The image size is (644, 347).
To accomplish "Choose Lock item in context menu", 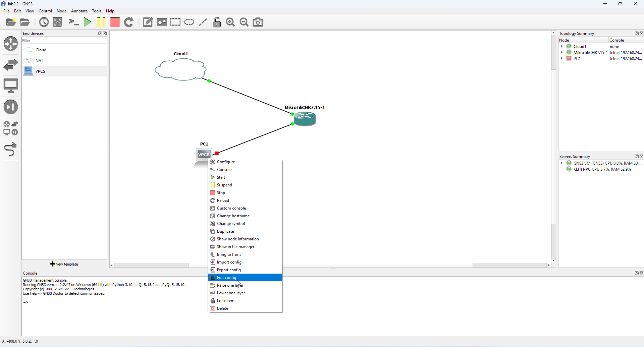I will click(245, 301).
